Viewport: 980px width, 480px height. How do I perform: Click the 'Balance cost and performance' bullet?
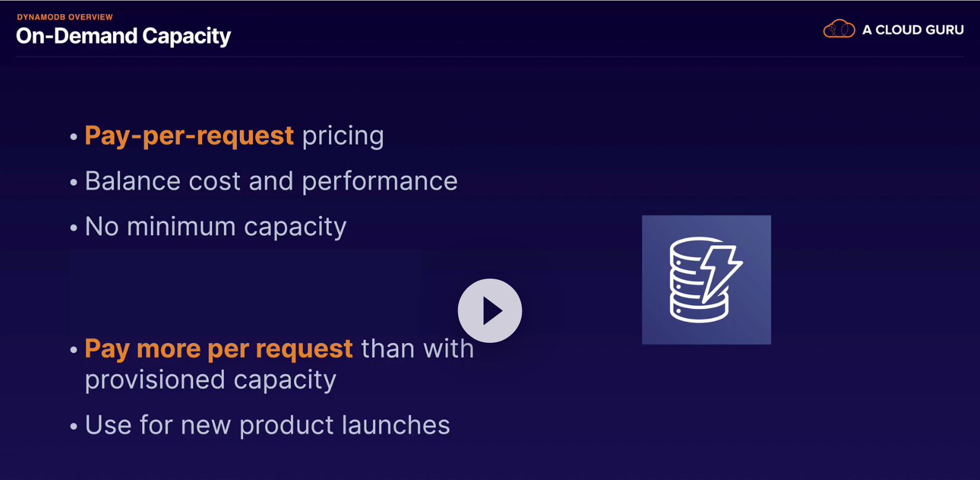coord(271,181)
